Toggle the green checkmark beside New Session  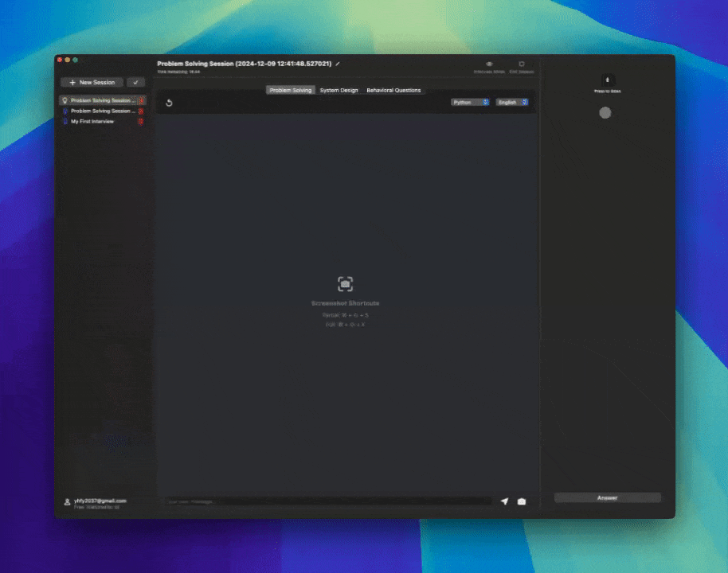[135, 82]
